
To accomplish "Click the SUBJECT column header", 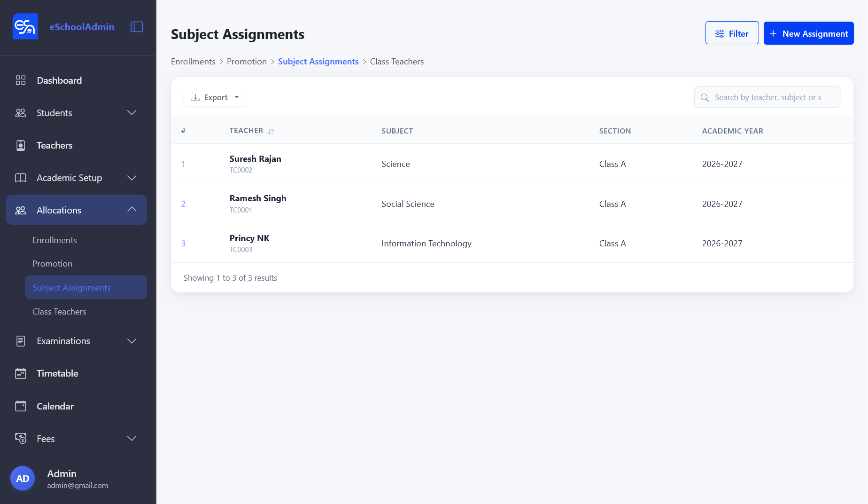I will [x=397, y=131].
